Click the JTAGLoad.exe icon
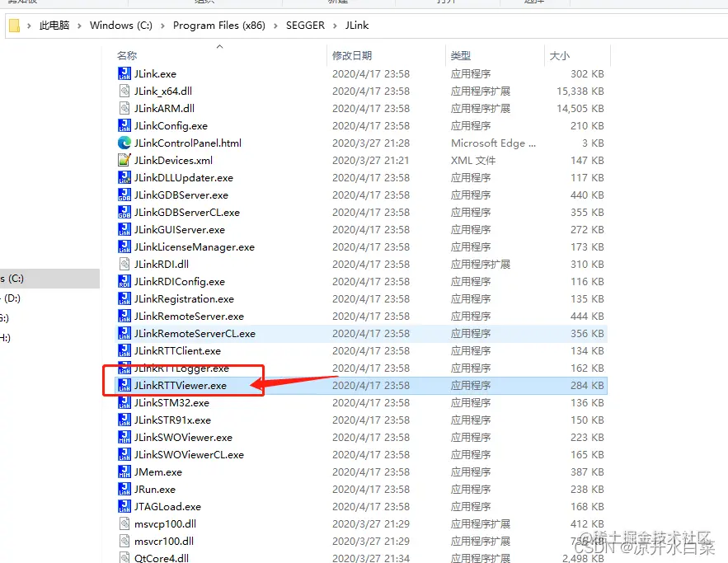728x563 pixels. [124, 507]
